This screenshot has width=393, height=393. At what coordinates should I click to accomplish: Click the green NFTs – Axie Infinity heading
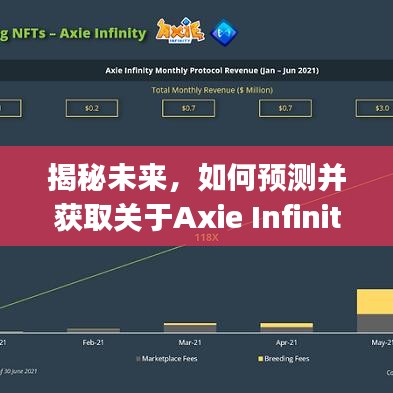pos(73,33)
